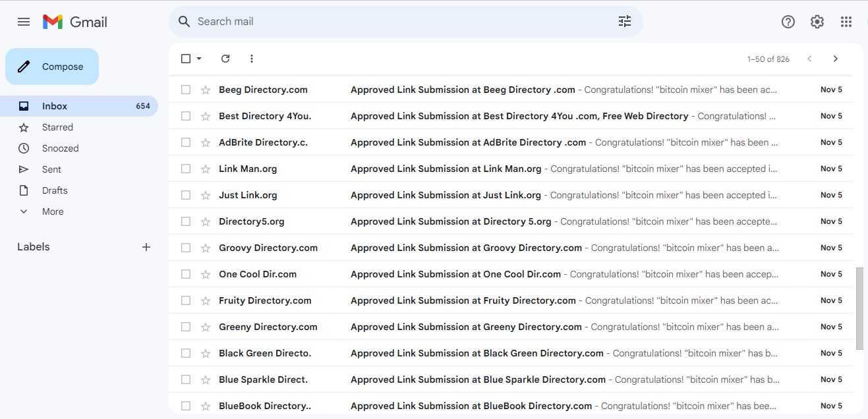This screenshot has width=868, height=419.
Task: Star the Link Man.org email
Action: (x=206, y=169)
